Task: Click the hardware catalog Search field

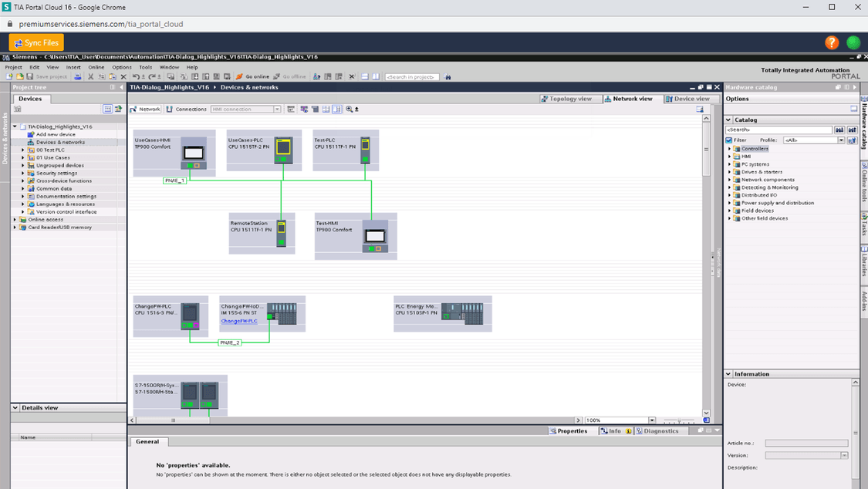Action: click(778, 130)
